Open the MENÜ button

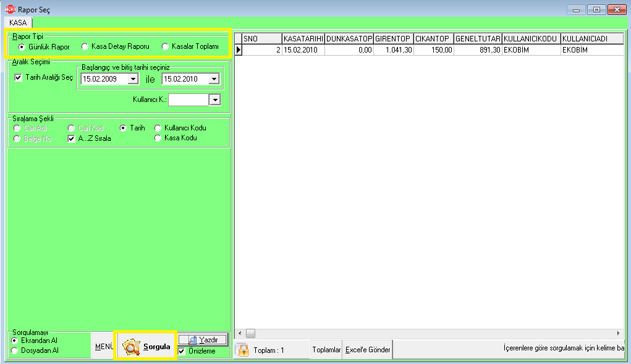click(x=104, y=346)
